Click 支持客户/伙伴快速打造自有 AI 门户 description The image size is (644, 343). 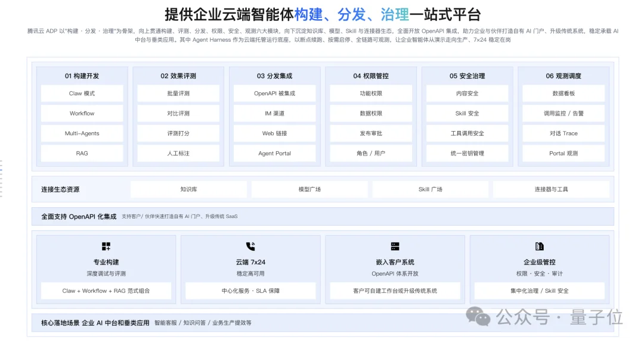[179, 217]
